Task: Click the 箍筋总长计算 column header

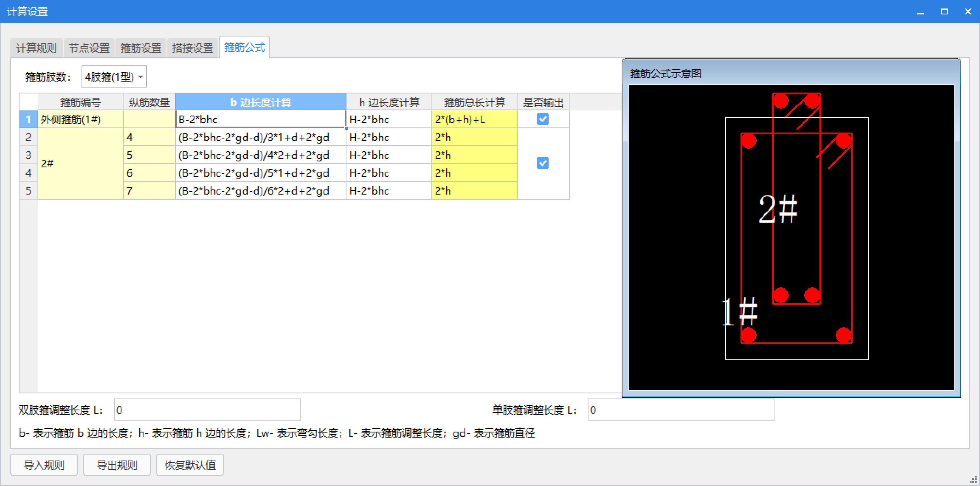Action: (x=474, y=102)
